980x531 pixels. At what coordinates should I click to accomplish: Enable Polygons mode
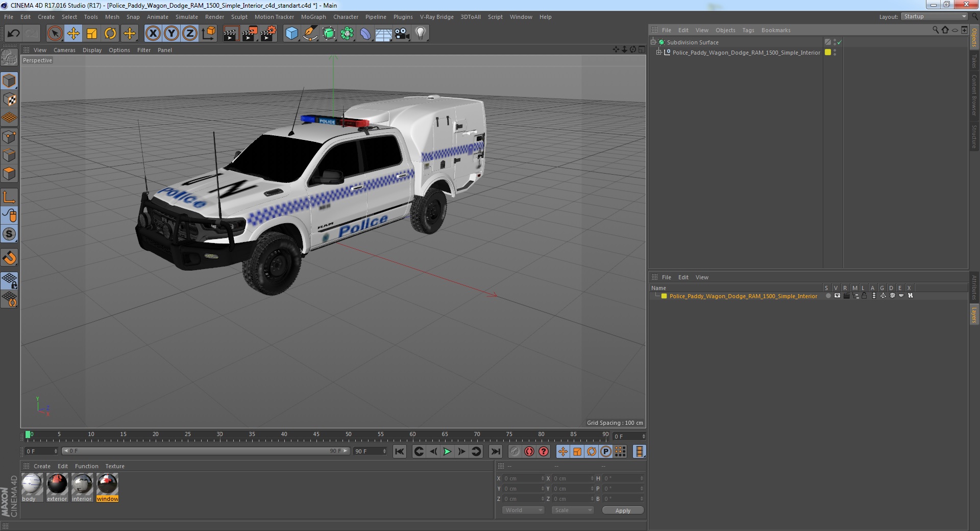(x=9, y=174)
